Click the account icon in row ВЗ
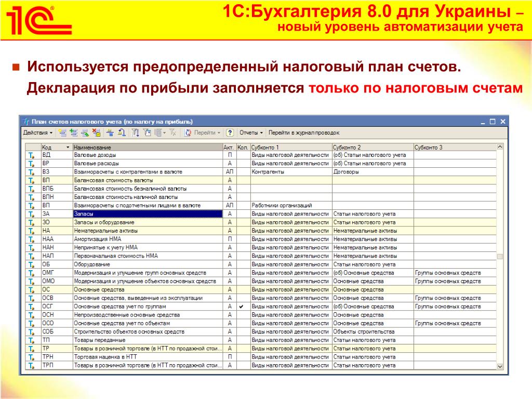The width and height of the screenshot is (532, 399). click(31, 172)
